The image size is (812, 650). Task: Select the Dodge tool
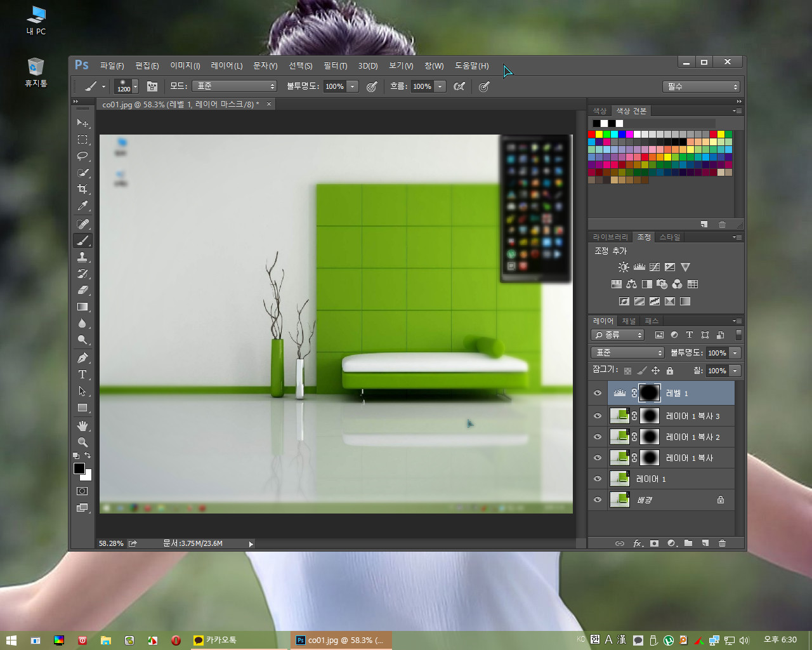(82, 340)
